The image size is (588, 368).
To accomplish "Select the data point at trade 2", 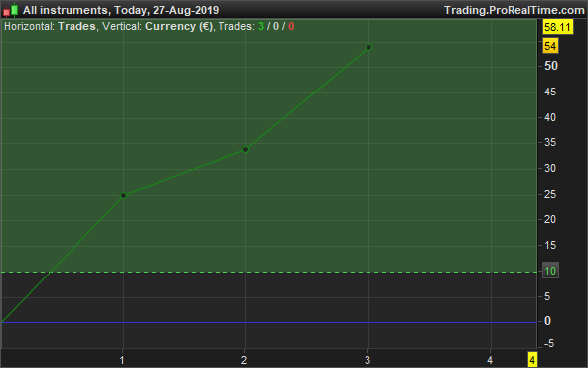I will (x=245, y=150).
